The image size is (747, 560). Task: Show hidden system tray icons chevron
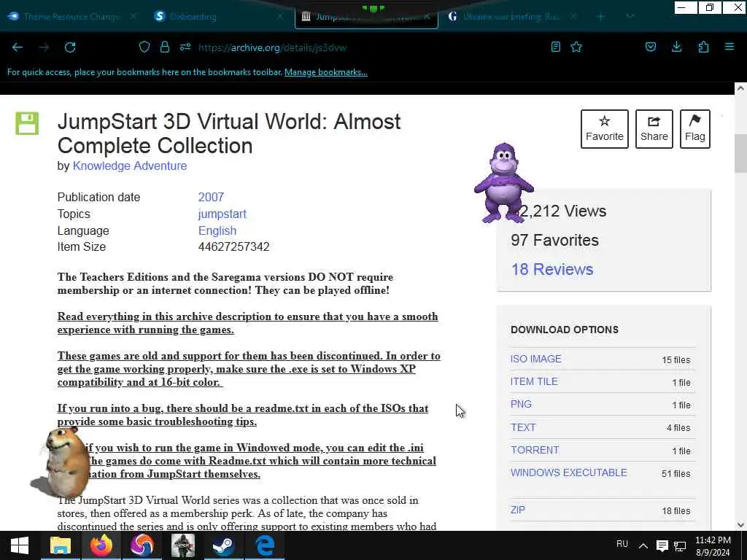coord(643,545)
